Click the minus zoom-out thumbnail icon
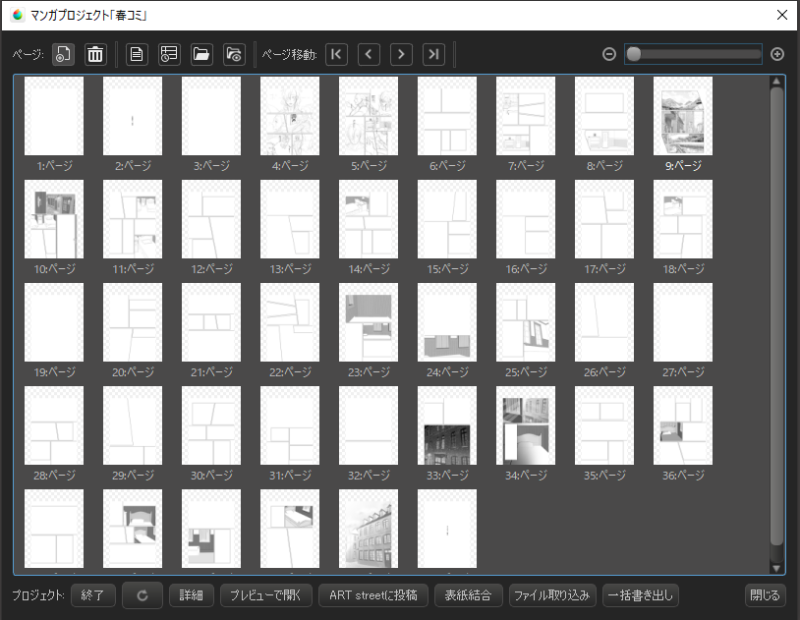The image size is (800, 620). (609, 54)
